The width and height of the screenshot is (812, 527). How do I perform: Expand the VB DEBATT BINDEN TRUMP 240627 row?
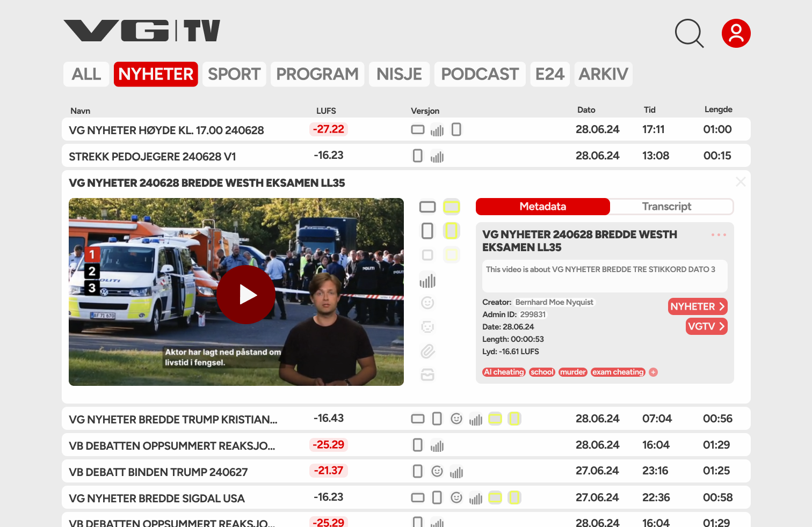click(406, 471)
